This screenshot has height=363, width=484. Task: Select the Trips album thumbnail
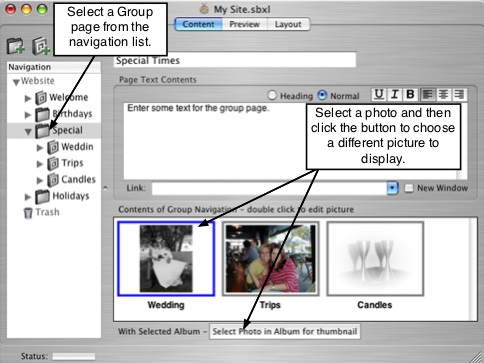[x=270, y=259]
